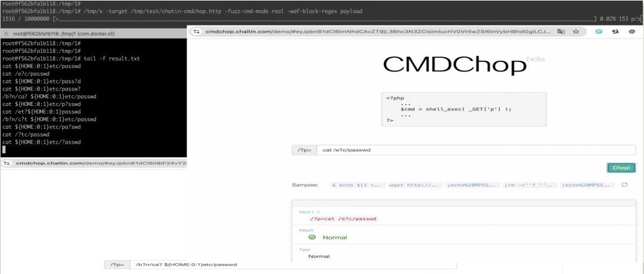Click the green 'Normal' result text
The height and width of the screenshot is (274, 644).
[x=335, y=238]
